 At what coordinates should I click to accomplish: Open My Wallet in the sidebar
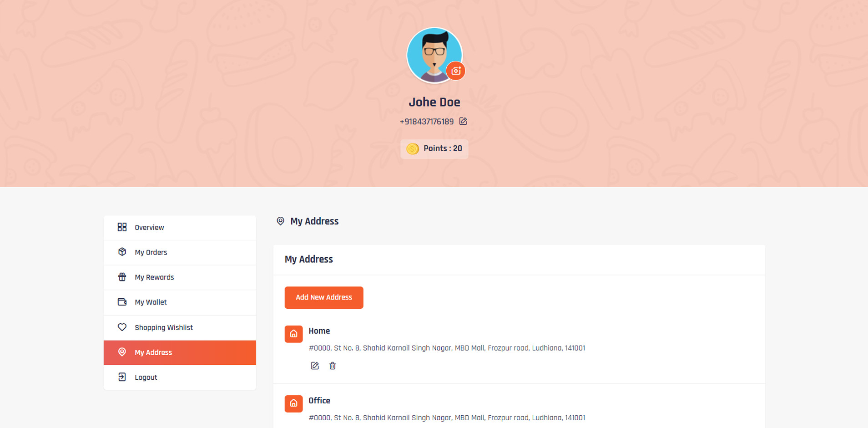click(x=151, y=302)
